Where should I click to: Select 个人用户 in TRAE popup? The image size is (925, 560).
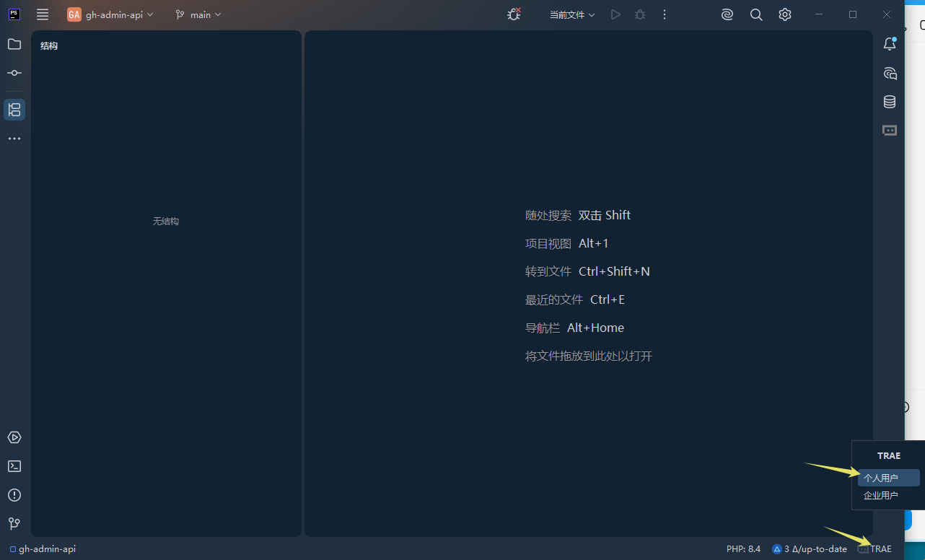pos(889,478)
